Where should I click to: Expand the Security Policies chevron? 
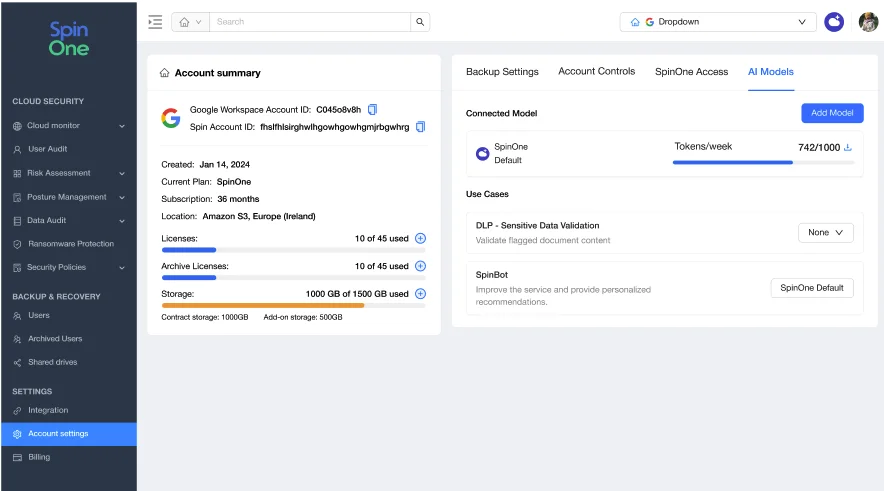coord(122,267)
